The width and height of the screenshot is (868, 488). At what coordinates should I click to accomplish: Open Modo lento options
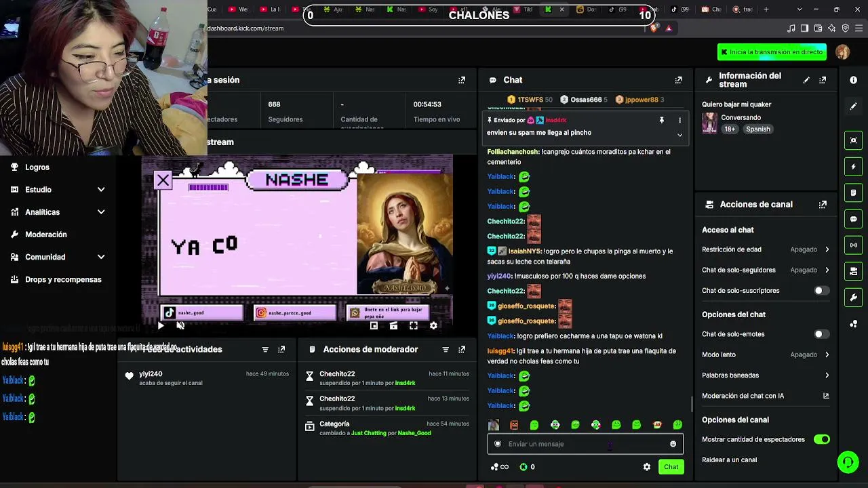(766, 354)
